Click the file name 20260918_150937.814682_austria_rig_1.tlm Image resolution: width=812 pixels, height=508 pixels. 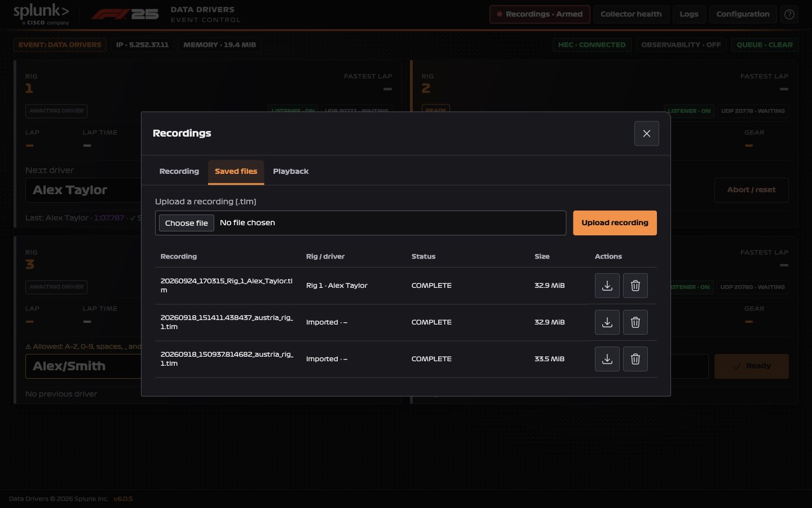[x=227, y=359]
